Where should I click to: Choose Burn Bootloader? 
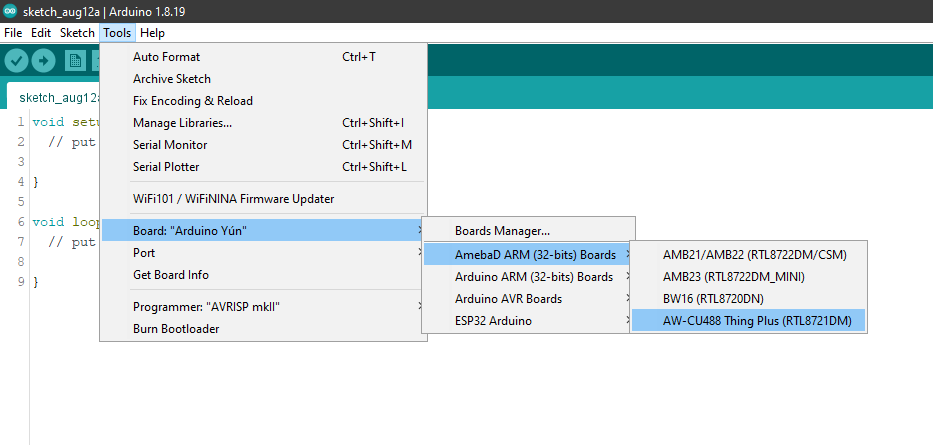pos(263,329)
